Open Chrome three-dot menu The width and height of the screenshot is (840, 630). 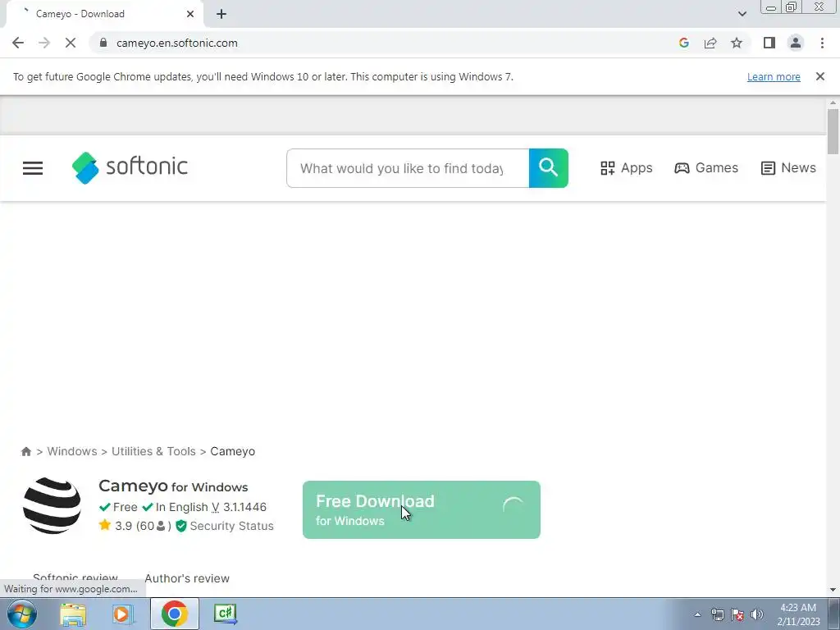tap(822, 43)
